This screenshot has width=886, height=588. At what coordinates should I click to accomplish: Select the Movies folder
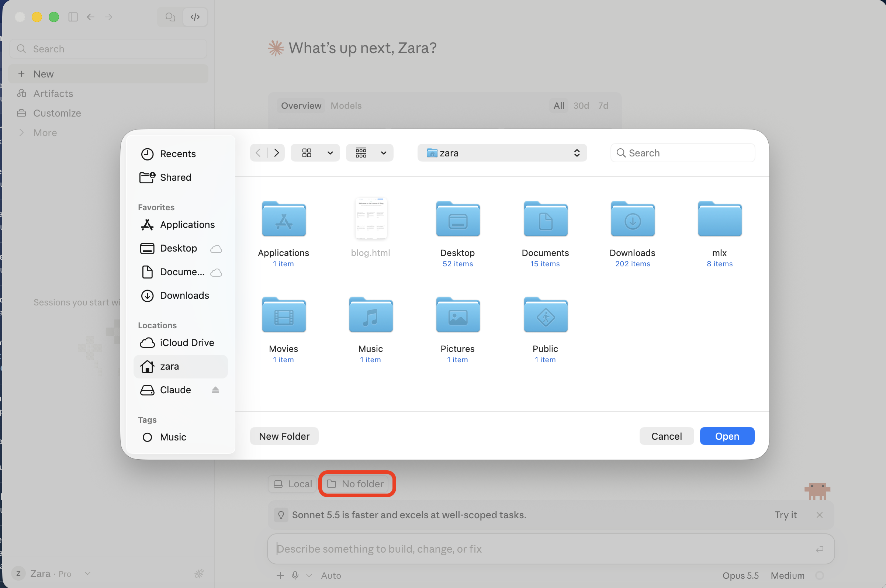(x=283, y=315)
